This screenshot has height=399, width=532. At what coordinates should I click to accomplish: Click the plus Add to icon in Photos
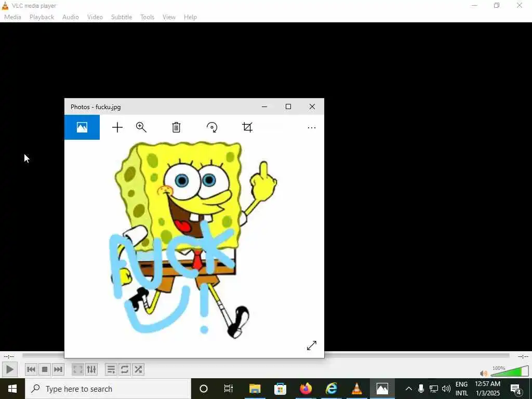(x=117, y=128)
